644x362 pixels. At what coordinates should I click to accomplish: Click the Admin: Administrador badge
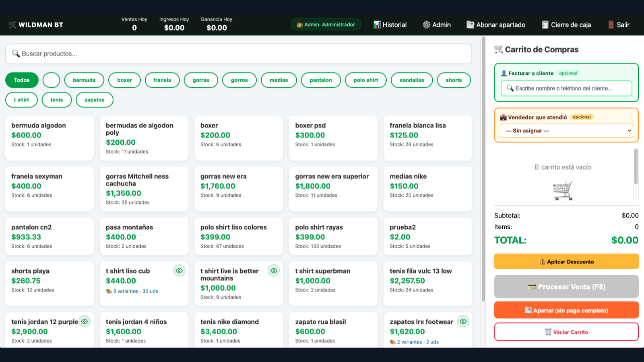(x=326, y=25)
